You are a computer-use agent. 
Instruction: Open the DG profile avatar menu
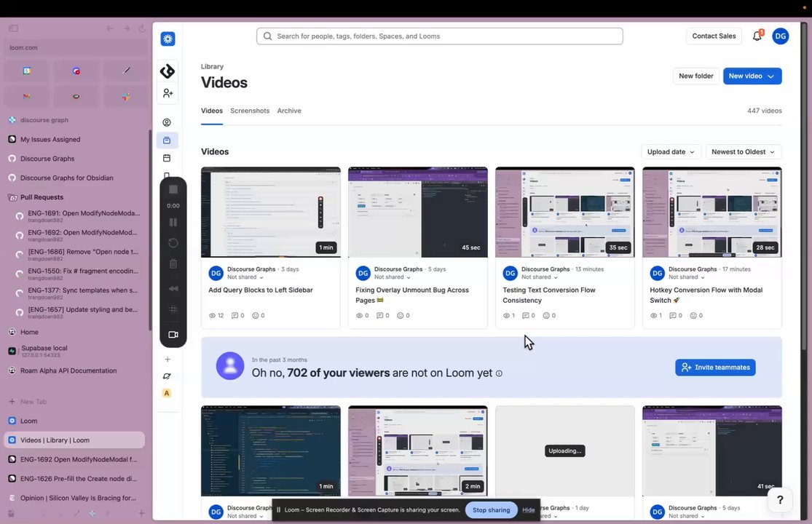point(781,36)
